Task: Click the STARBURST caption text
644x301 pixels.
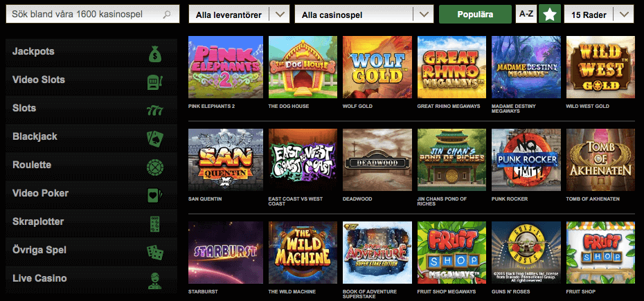Action: coord(203,292)
